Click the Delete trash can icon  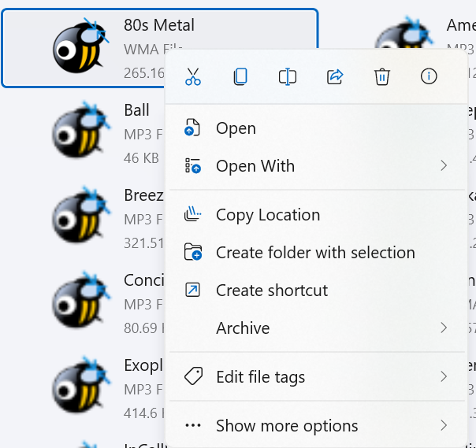coord(382,76)
